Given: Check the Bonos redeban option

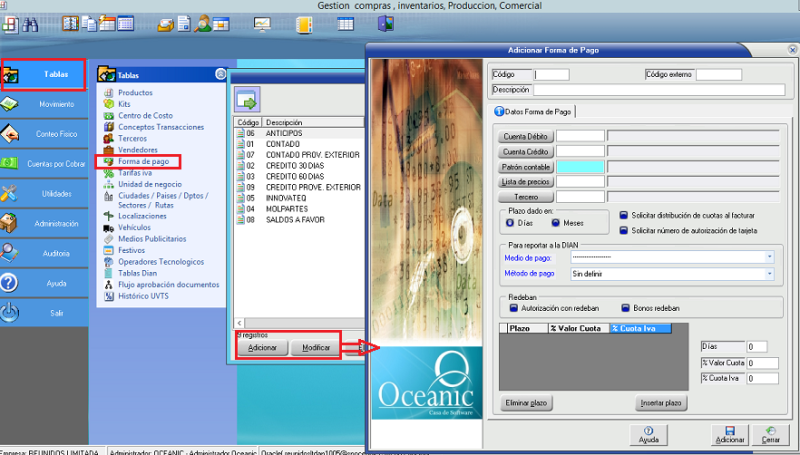Looking at the screenshot, I should tap(625, 308).
